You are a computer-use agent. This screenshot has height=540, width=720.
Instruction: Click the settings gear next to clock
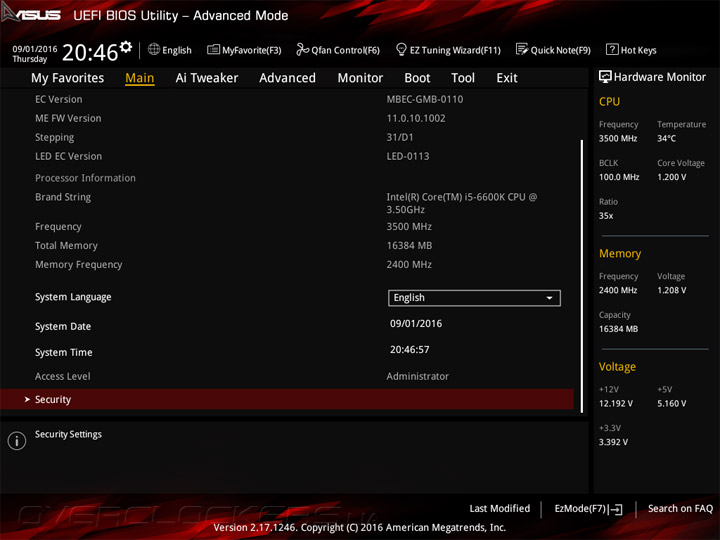click(126, 46)
